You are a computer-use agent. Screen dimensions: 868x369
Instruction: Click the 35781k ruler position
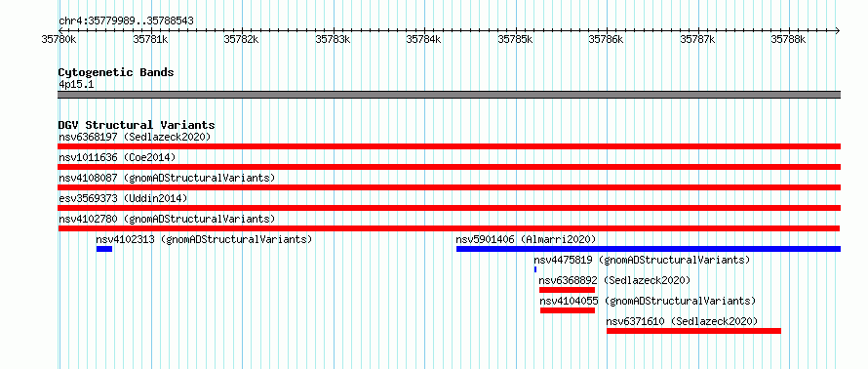(x=150, y=39)
